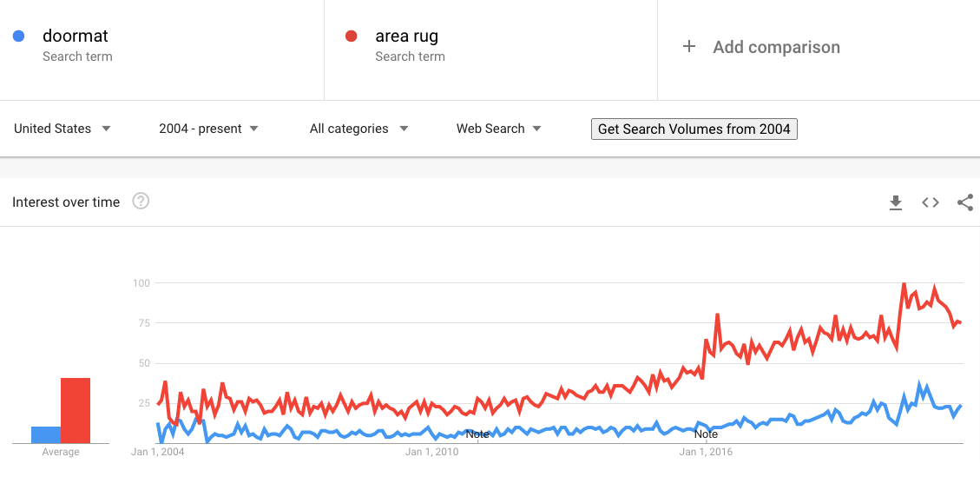The width and height of the screenshot is (980, 477).
Task: Open the Interest over time help icon
Action: coord(141,202)
